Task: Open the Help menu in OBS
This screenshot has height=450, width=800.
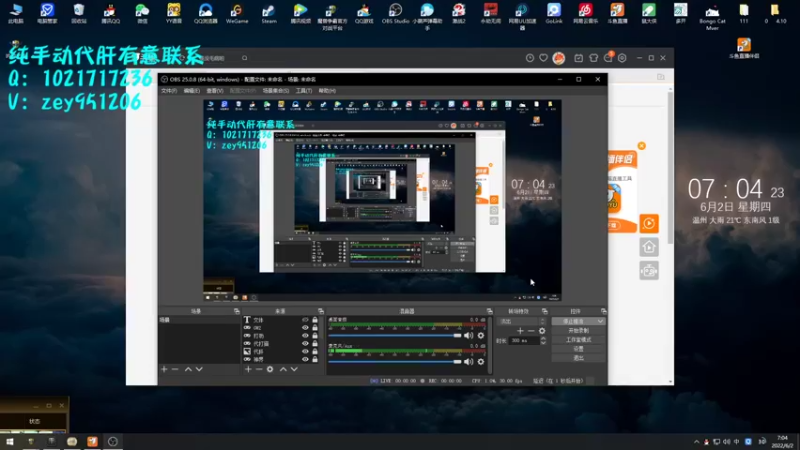Action: point(327,91)
